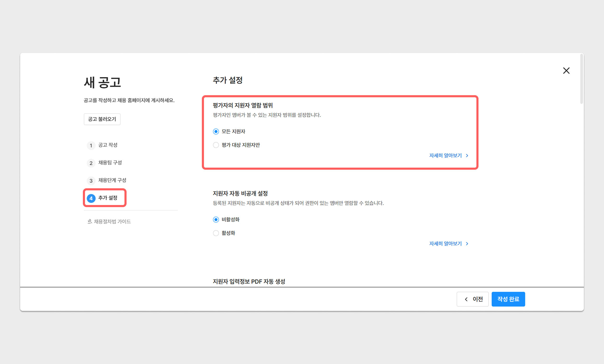604x364 pixels.
Task: Click the blue step 4 circle icon
Action: [91, 198]
